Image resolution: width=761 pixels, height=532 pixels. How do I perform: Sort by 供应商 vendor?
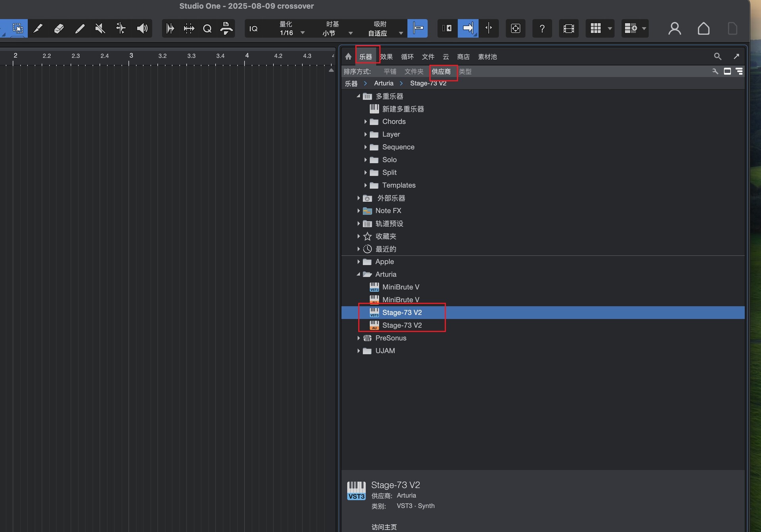click(441, 71)
